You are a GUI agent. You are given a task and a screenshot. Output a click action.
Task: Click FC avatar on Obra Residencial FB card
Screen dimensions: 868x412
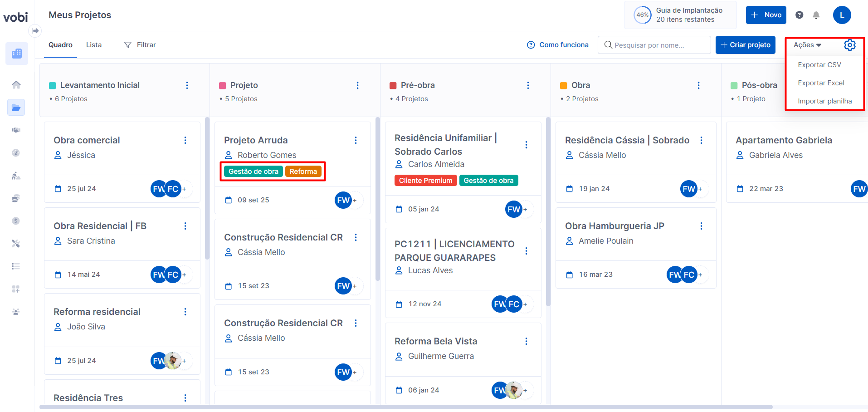[x=173, y=275]
